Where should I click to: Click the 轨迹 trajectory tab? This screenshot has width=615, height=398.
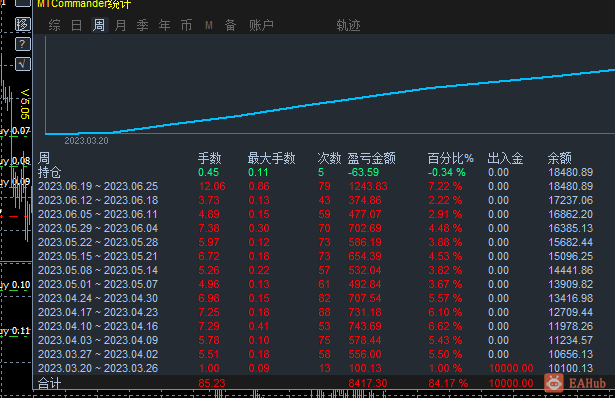(x=348, y=25)
